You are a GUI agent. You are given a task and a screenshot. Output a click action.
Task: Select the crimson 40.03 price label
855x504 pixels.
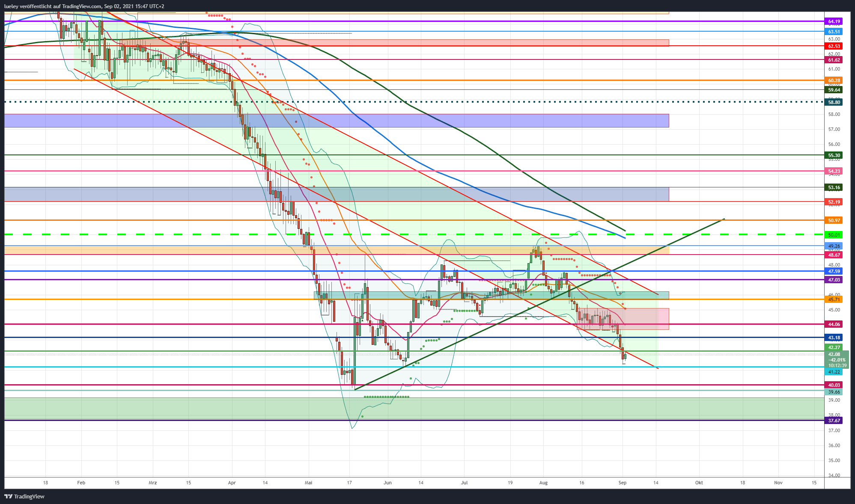[834, 385]
